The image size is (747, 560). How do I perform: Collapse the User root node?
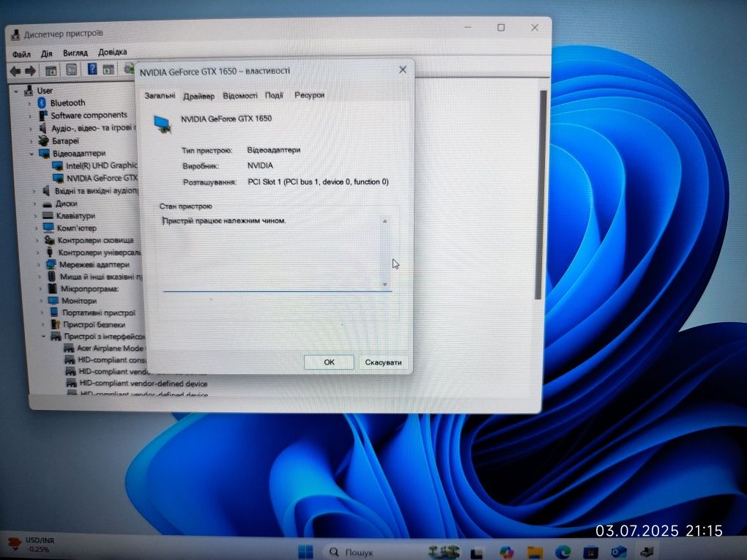pyautogui.click(x=16, y=91)
